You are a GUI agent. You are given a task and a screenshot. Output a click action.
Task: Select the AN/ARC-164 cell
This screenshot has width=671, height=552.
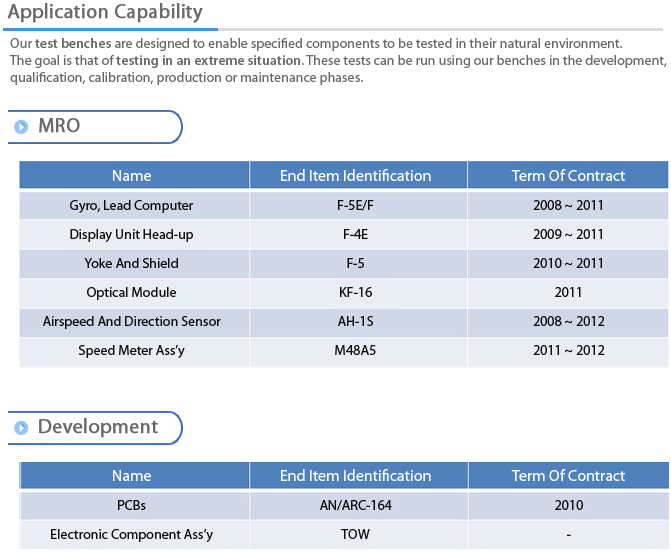[x=358, y=506]
